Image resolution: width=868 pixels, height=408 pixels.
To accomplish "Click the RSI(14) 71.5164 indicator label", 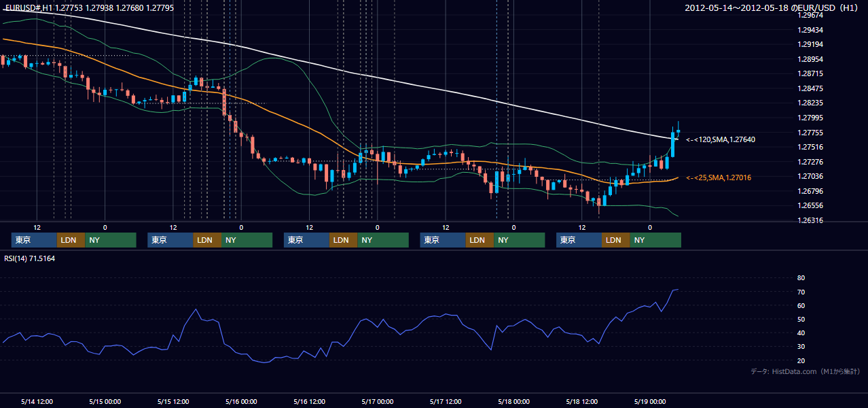I will (29, 258).
